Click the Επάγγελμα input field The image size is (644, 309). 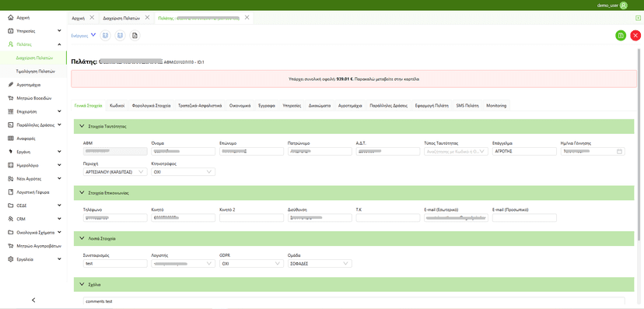[x=524, y=151]
